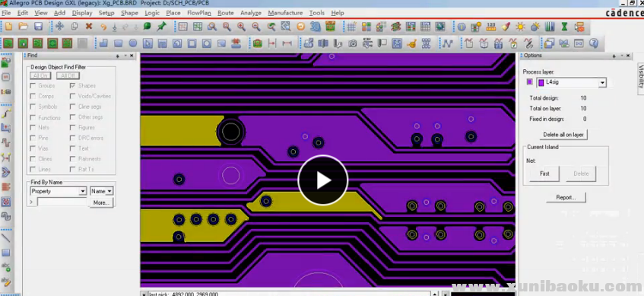This screenshot has width=644, height=296.
Task: Click the Delete all on layer button
Action: coord(563,135)
